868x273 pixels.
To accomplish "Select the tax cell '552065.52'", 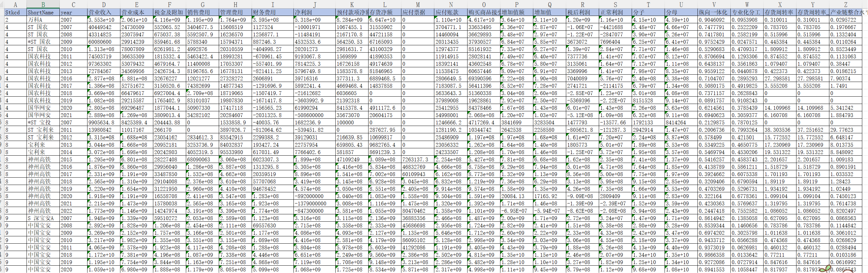I will 170,27.
